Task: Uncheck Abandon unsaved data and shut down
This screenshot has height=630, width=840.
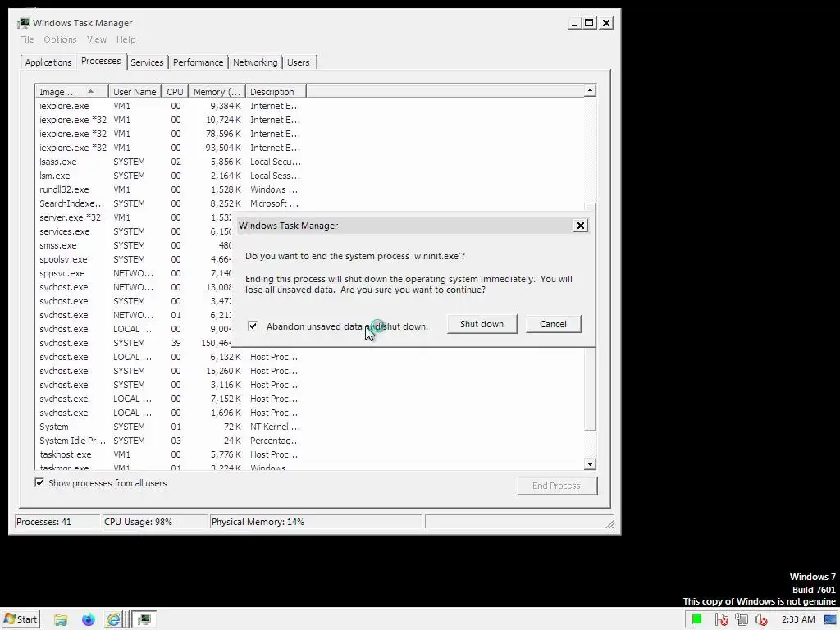Action: pos(253,326)
